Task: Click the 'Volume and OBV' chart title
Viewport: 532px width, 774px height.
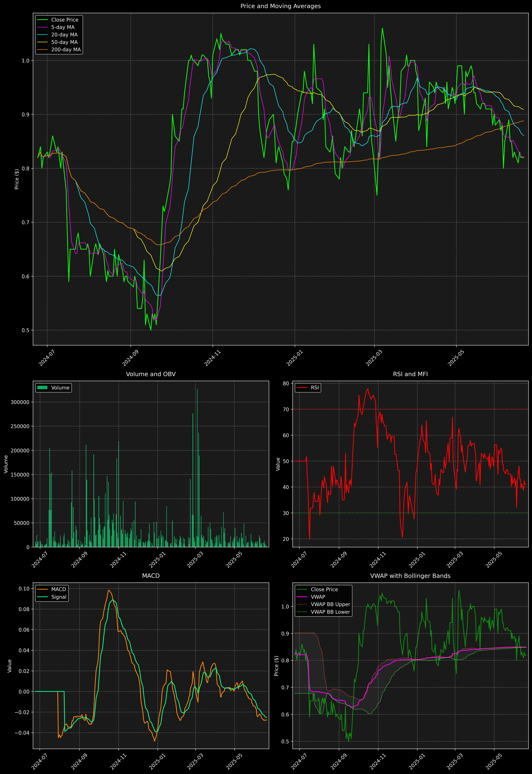Action: pos(151,374)
